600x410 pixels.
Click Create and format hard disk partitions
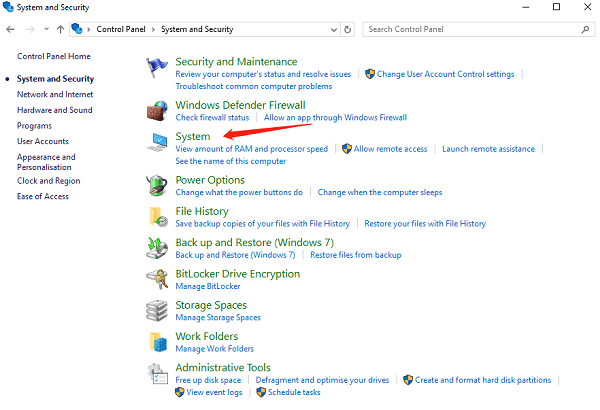(483, 380)
